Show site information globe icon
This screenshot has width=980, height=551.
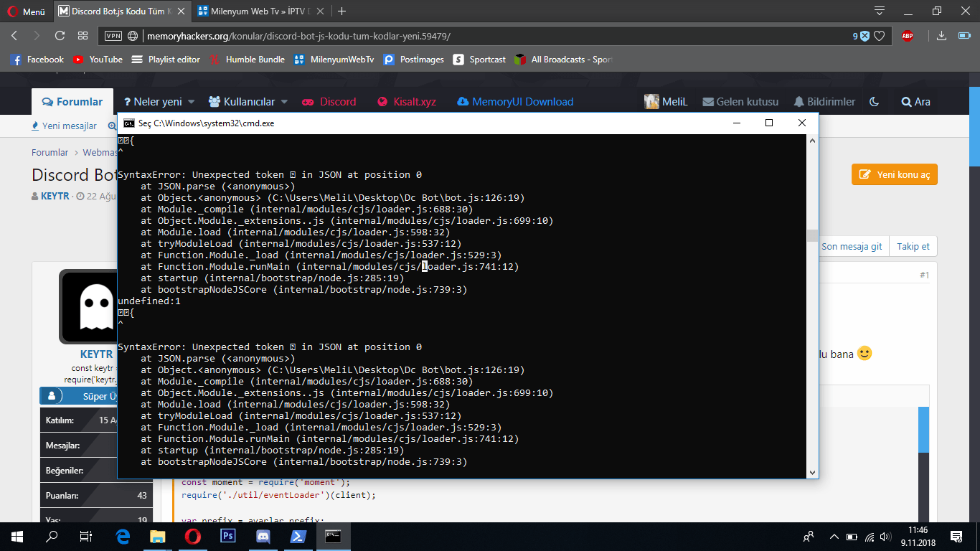tap(133, 36)
